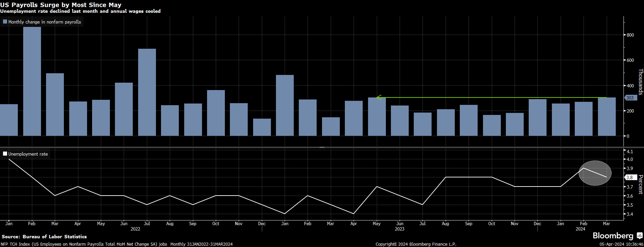
Task: Click the Bloomberg terminal logo icon
Action: (x=640, y=236)
